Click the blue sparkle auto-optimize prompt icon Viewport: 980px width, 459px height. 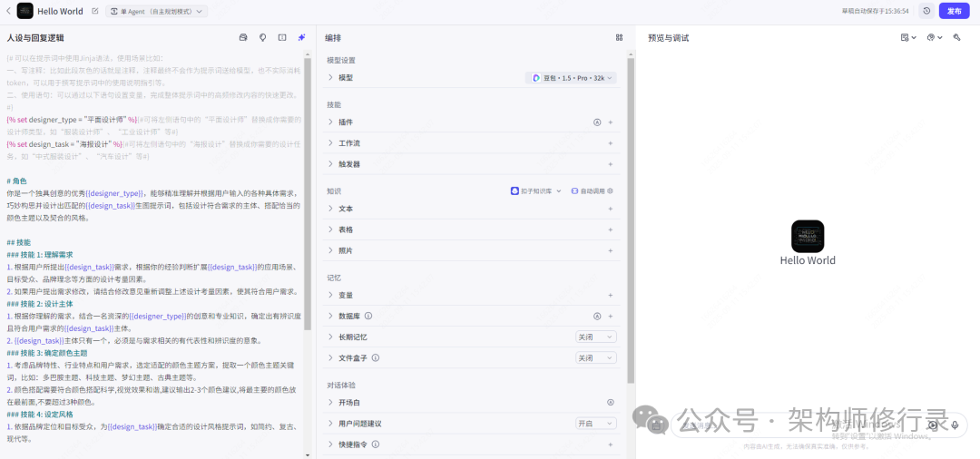click(x=302, y=37)
